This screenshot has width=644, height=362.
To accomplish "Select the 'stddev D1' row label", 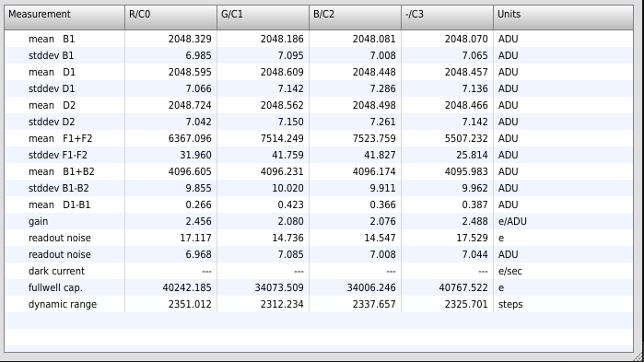I will pyautogui.click(x=52, y=88).
